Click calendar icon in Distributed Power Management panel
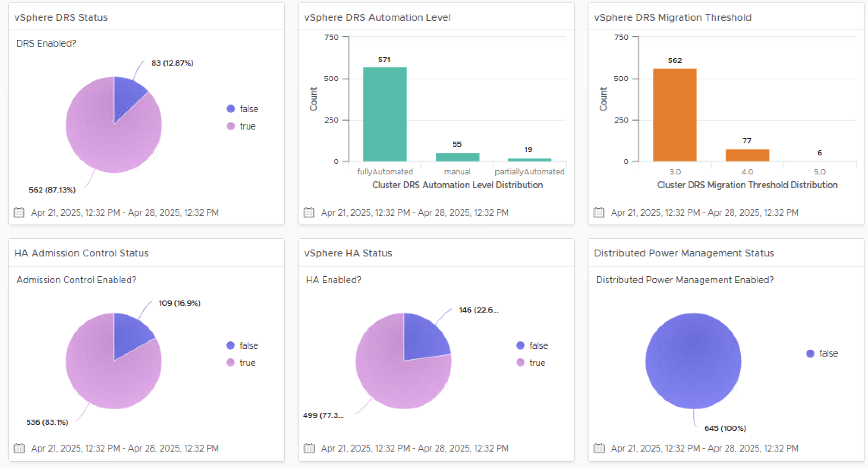The image size is (868, 468). click(599, 448)
